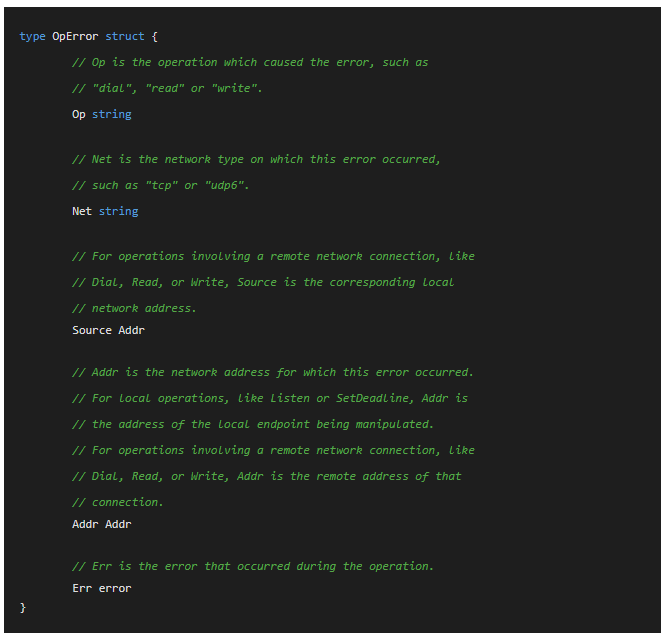Click the Op field name
668x638 pixels.
tap(79, 114)
